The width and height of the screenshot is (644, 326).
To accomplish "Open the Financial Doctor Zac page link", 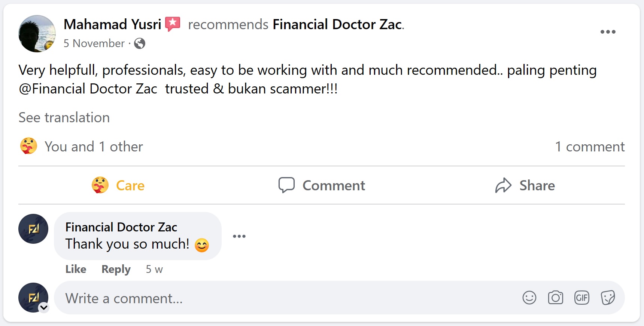I will pyautogui.click(x=337, y=25).
